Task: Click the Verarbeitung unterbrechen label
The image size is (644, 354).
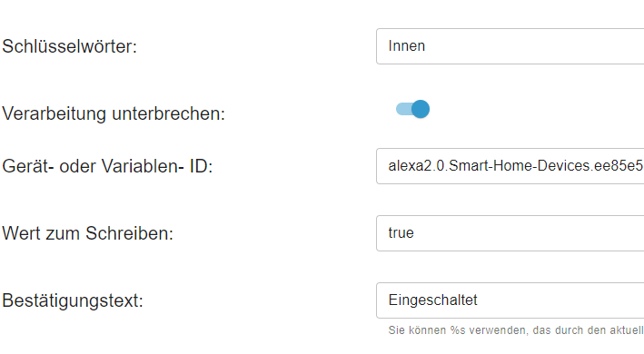Action: [114, 113]
